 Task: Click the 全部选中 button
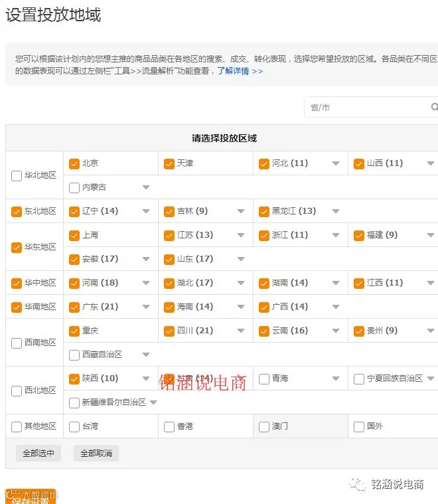38,454
